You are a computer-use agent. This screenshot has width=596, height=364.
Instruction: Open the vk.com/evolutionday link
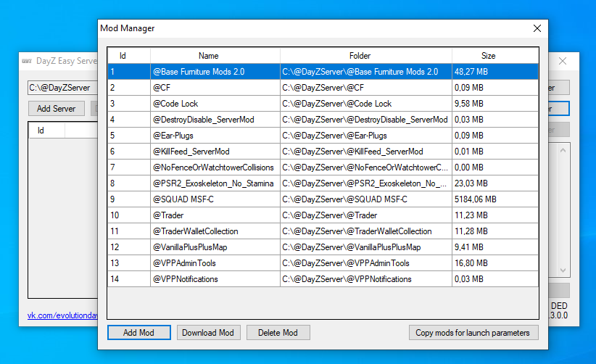[62, 315]
